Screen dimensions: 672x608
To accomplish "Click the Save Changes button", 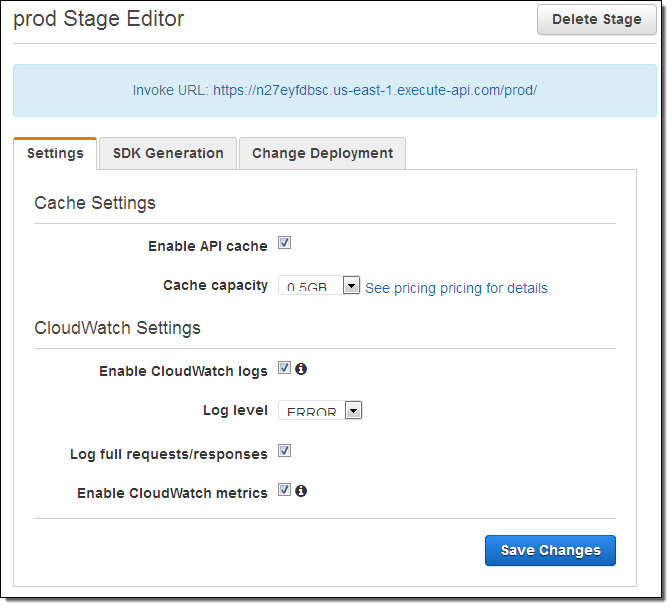I will pos(550,550).
